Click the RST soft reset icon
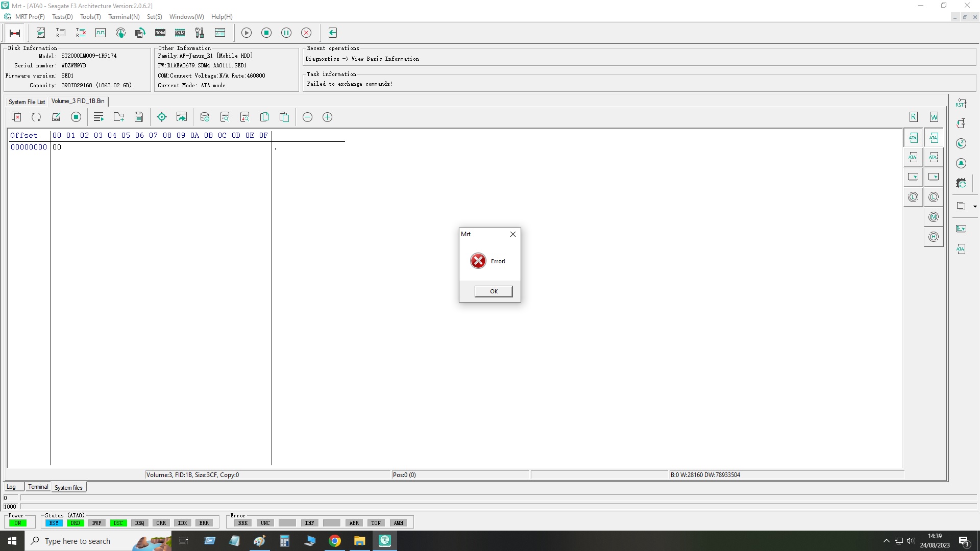 (x=961, y=103)
